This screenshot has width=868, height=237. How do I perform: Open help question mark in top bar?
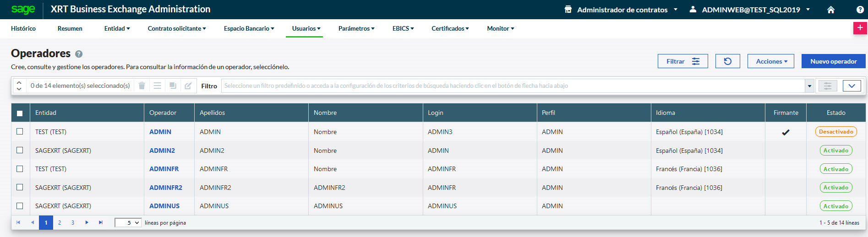(860, 10)
